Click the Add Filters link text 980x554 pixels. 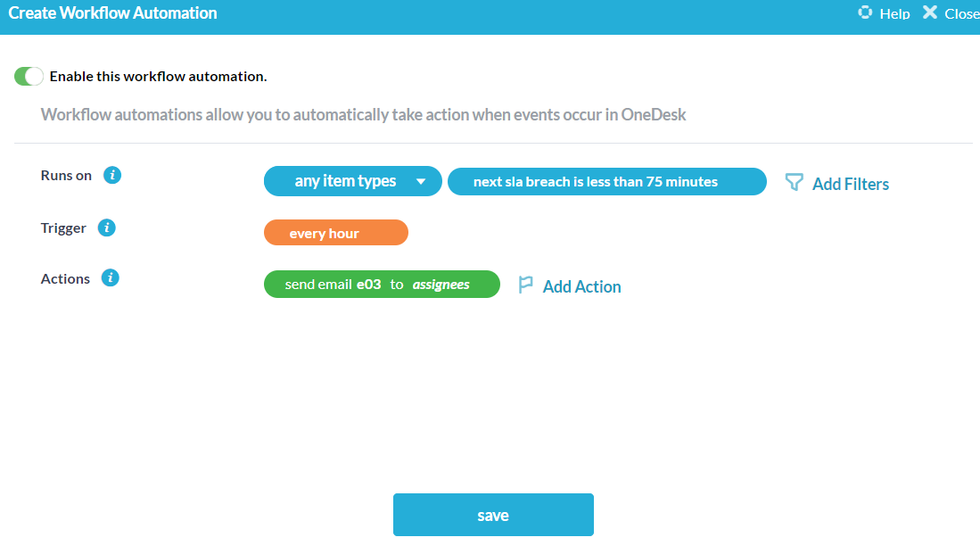850,184
